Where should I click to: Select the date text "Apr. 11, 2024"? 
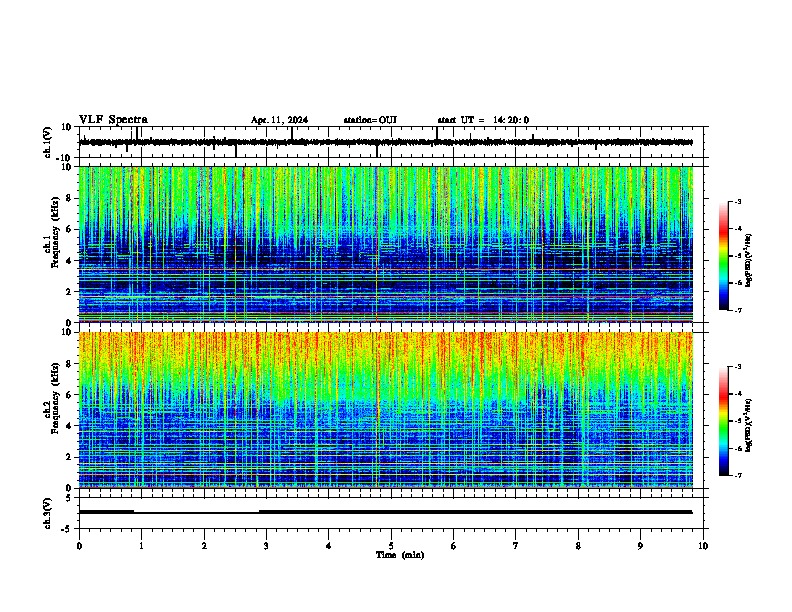pos(279,120)
